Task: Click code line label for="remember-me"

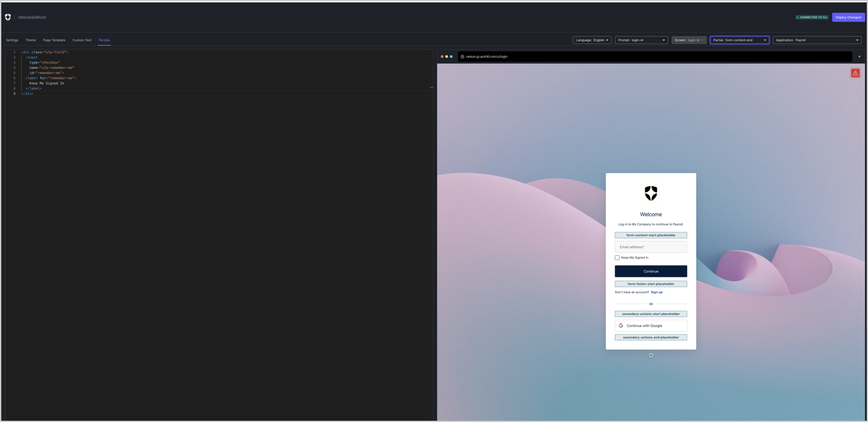Action: pos(51,78)
